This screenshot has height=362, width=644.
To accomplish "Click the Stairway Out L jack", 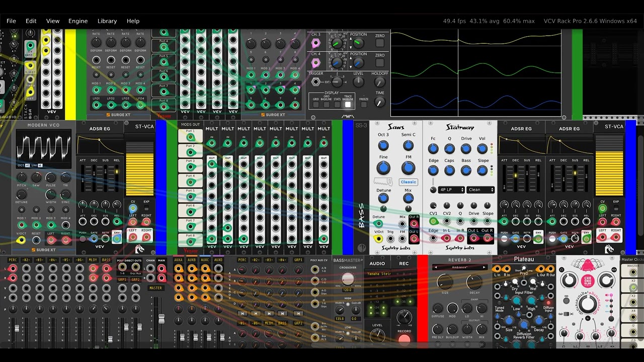I will click(473, 238).
